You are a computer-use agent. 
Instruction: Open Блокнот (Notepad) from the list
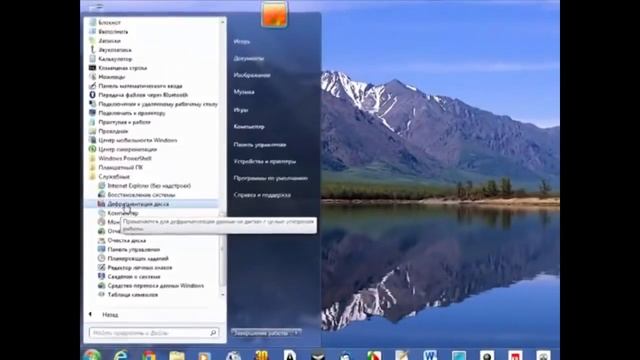click(109, 22)
